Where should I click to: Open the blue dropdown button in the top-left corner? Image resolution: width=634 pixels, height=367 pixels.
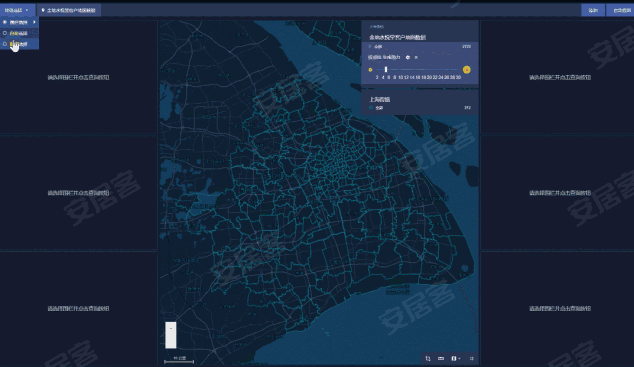pyautogui.click(x=17, y=10)
